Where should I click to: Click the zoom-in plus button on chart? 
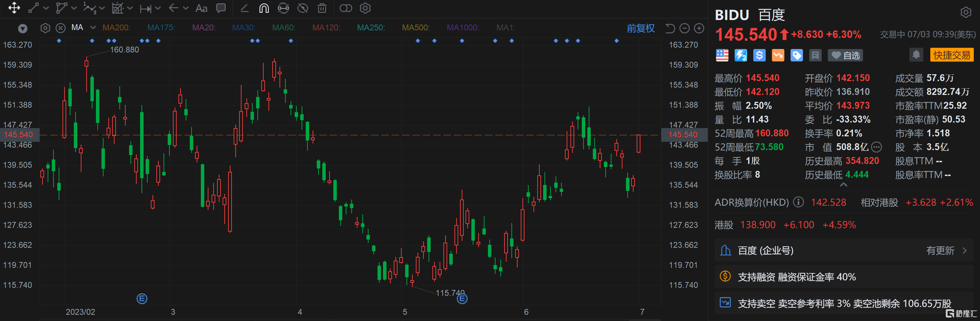tap(699, 28)
